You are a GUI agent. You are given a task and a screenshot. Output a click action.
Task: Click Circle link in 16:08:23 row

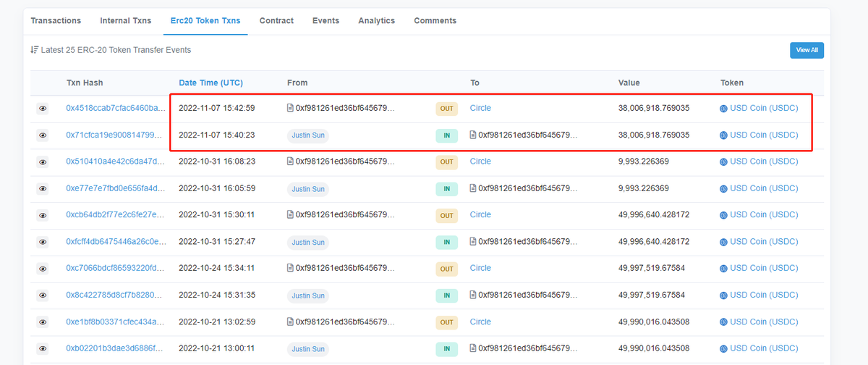coord(480,161)
